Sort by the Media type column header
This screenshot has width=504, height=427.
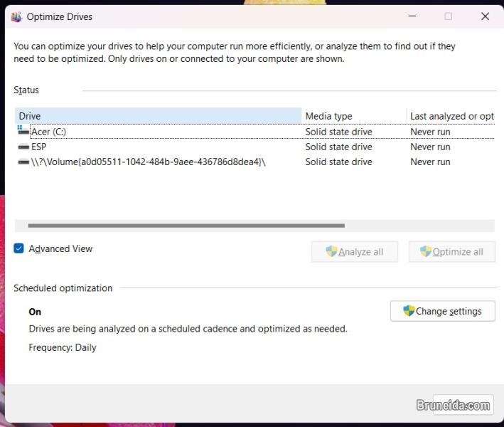(353, 116)
